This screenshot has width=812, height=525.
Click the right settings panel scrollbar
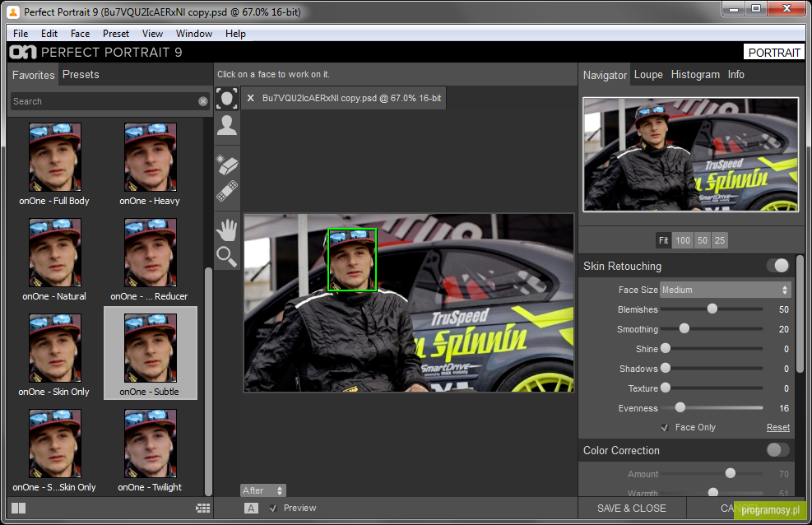pos(800,314)
